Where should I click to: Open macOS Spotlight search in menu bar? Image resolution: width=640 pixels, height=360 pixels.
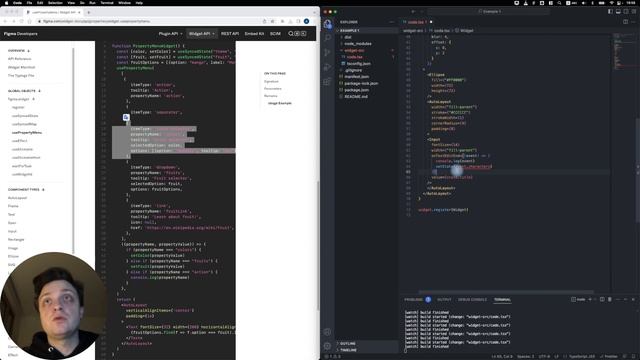[x=559, y=3]
